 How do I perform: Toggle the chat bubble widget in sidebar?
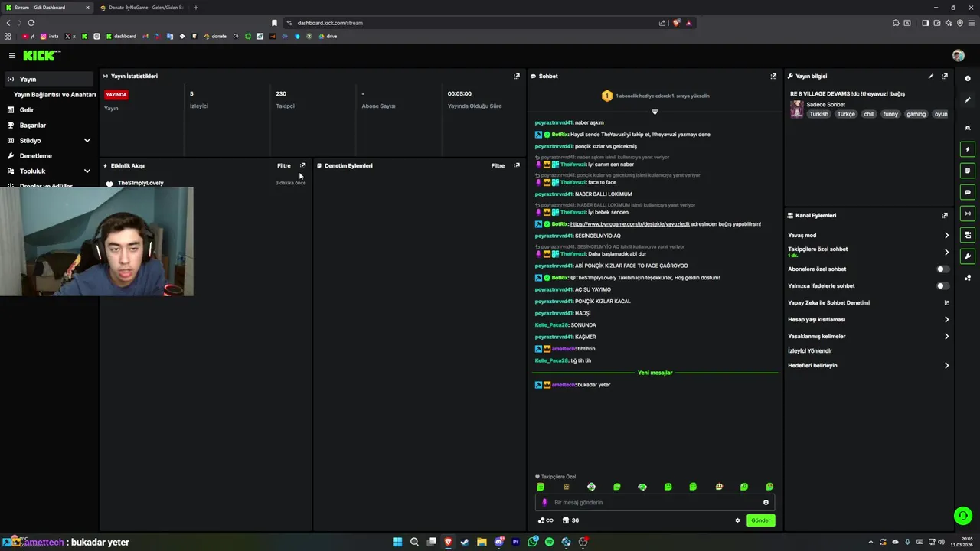(x=968, y=192)
